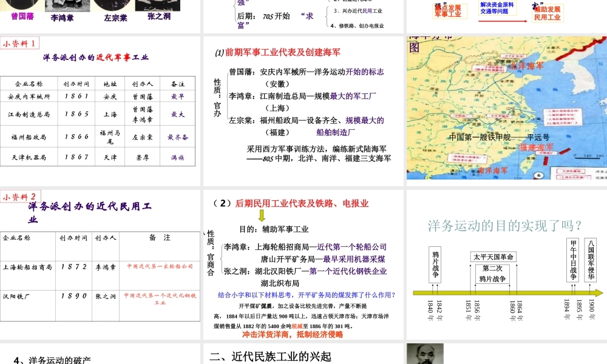Click the 1840年 timeline year label

pyautogui.click(x=430, y=310)
